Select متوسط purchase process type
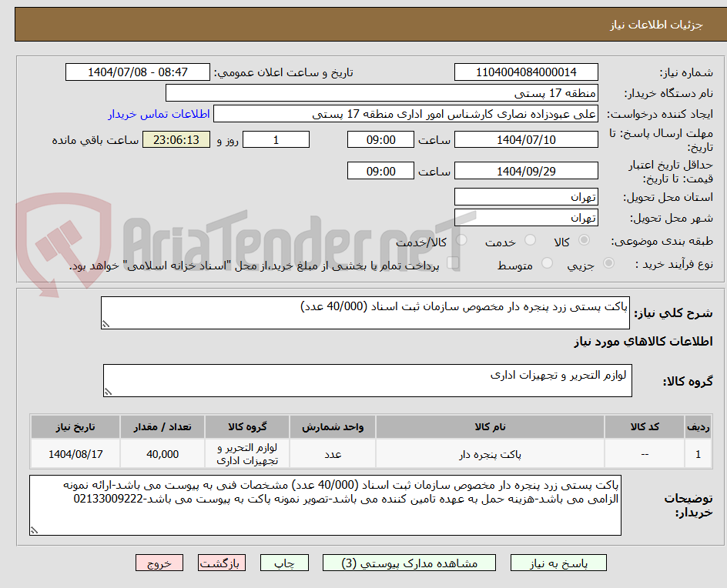Screen dimensions: 727x588 (x=548, y=262)
